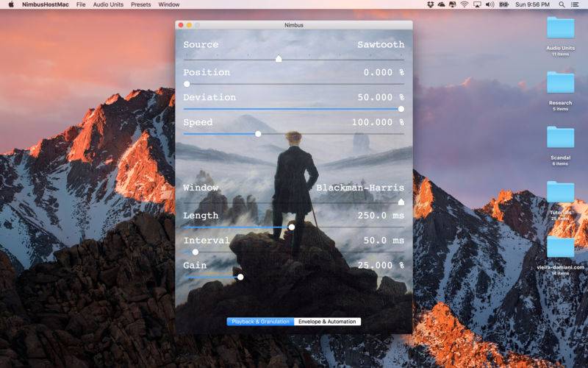Click the Deviation slider handle
The image size is (588, 368).
tap(401, 109)
